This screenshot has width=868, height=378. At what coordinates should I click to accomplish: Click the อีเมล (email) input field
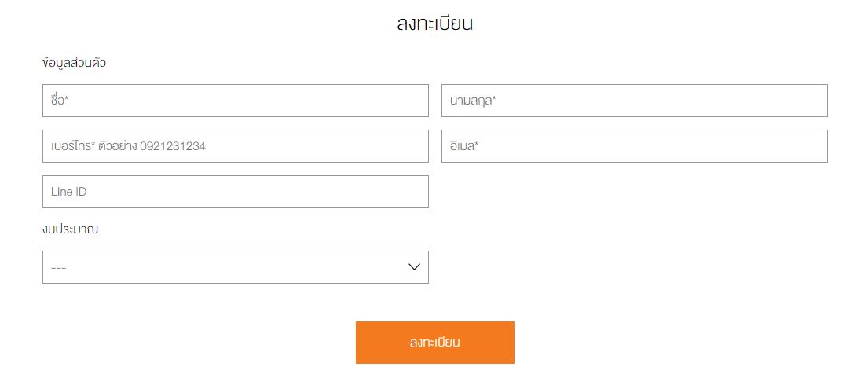[635, 146]
